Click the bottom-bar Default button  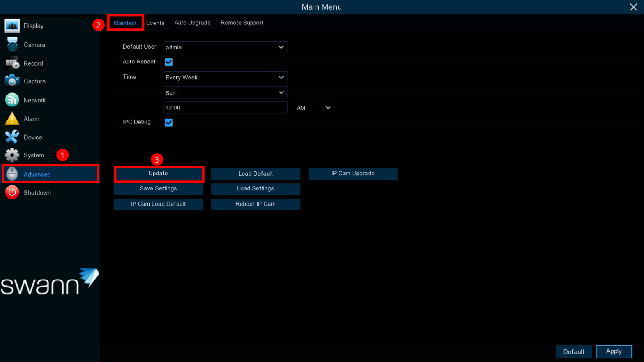(574, 352)
